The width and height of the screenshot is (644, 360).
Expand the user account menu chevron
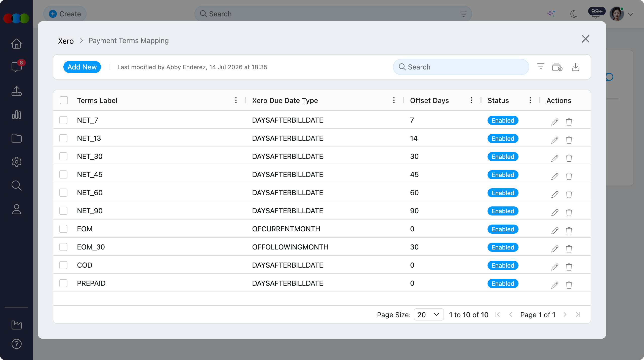tap(630, 14)
